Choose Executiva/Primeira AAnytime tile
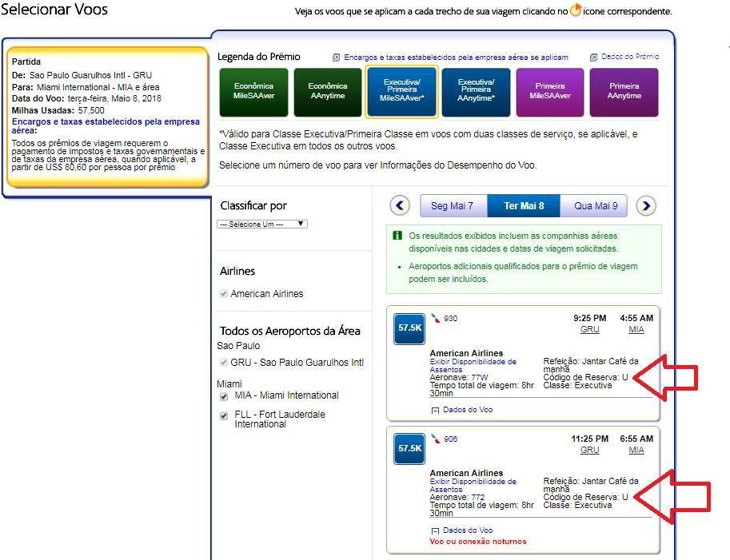The width and height of the screenshot is (730, 560). tap(476, 92)
